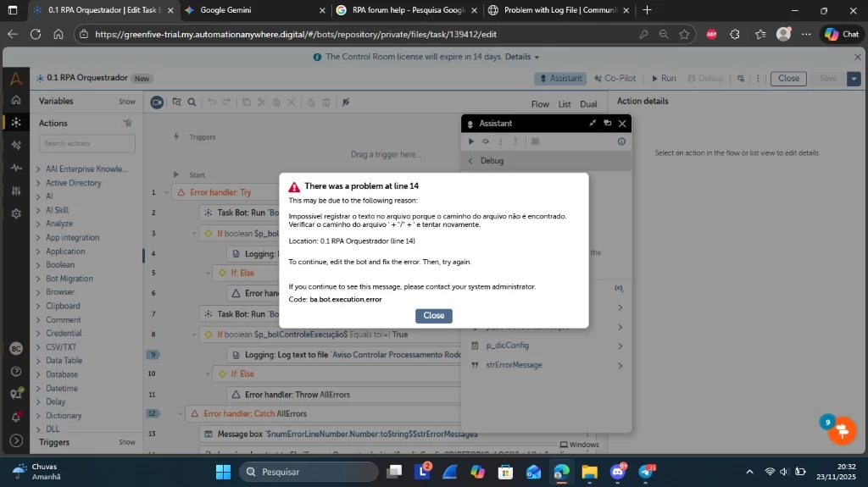868x487 pixels.
Task: Open the Automation icon in left sidebar
Action: point(16,122)
